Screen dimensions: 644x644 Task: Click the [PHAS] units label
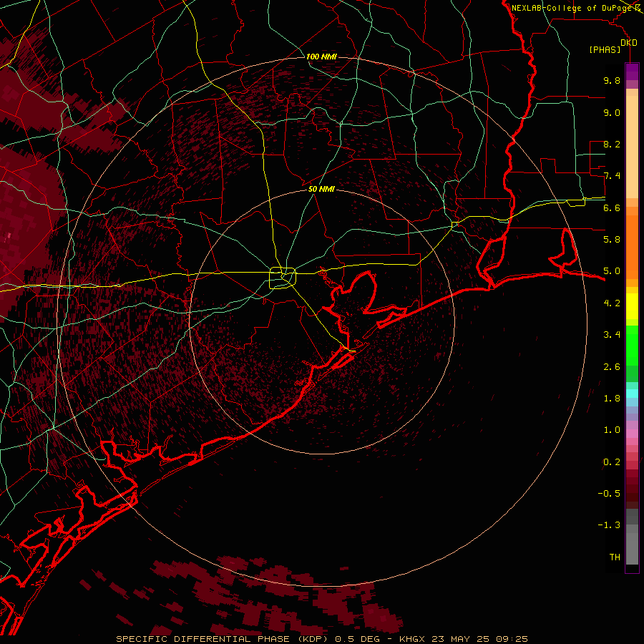coord(605,50)
